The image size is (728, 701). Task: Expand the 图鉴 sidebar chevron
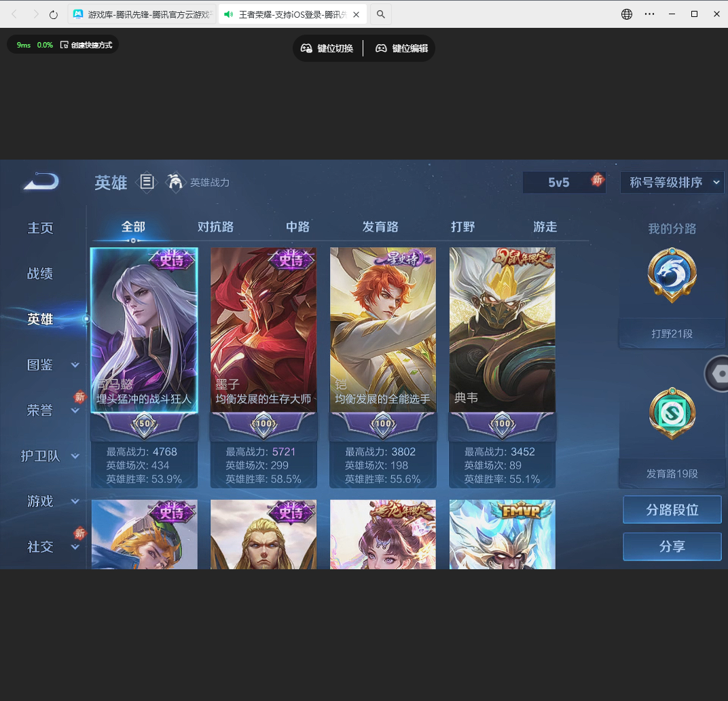(x=75, y=365)
